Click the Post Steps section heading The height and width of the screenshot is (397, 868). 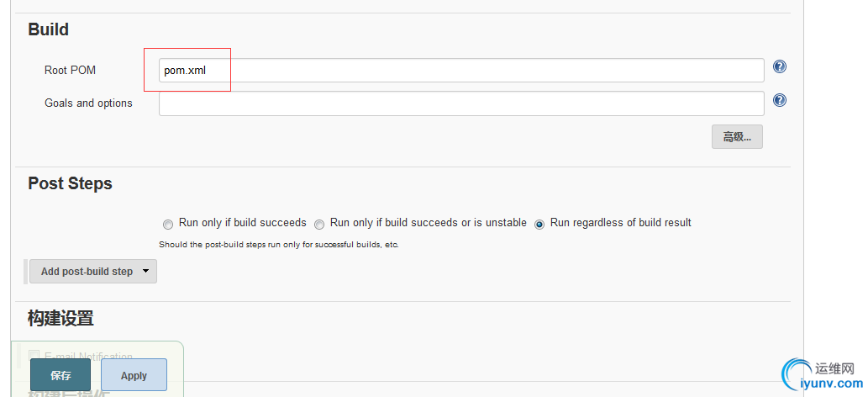click(x=70, y=183)
